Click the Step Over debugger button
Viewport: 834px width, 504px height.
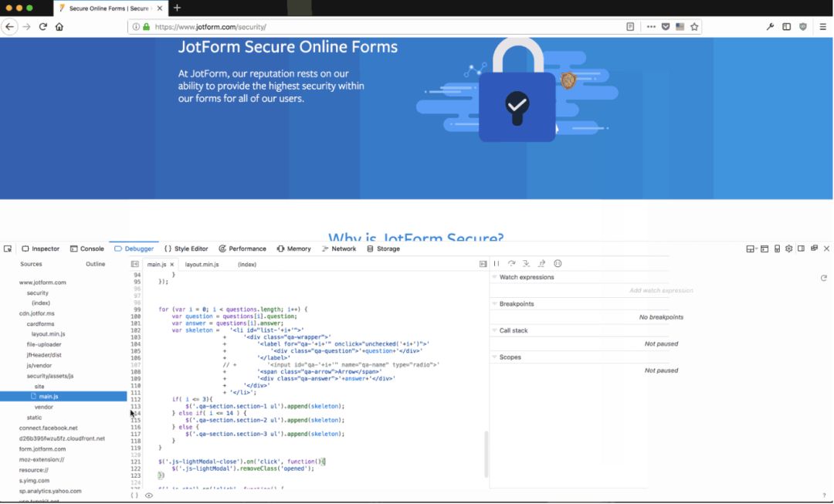511,264
